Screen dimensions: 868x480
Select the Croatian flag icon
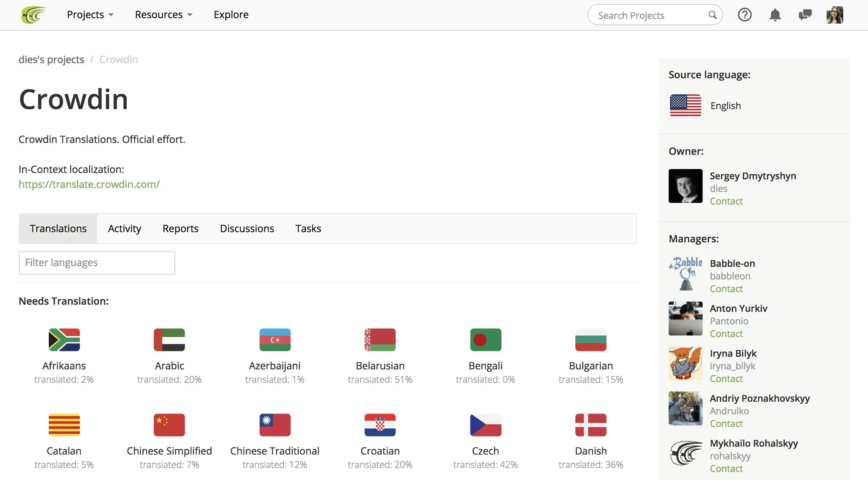tap(380, 425)
